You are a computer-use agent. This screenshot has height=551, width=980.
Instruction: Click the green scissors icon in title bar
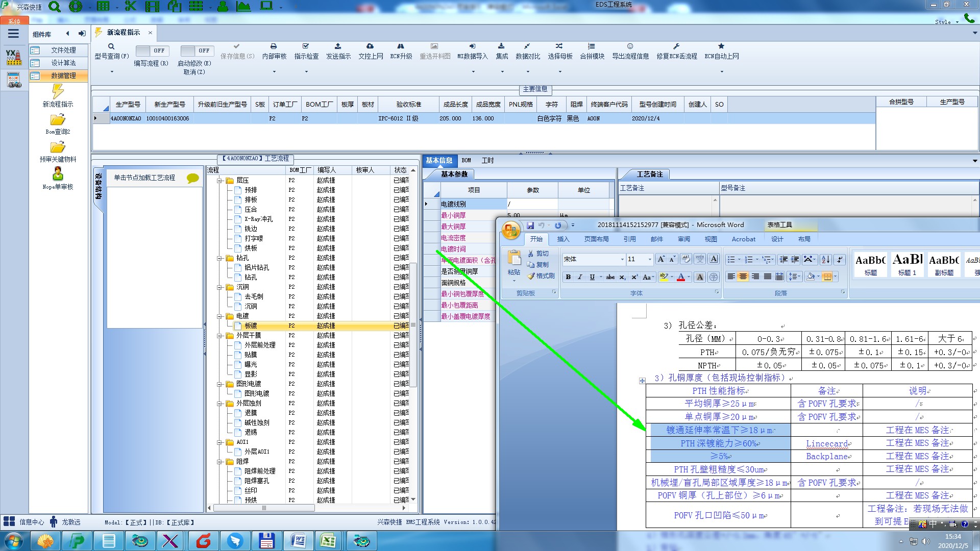(x=131, y=7)
